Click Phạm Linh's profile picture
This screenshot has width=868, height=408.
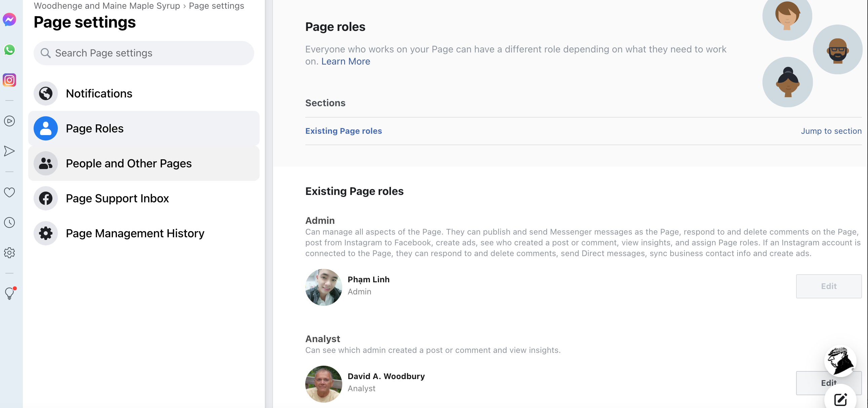[323, 287]
